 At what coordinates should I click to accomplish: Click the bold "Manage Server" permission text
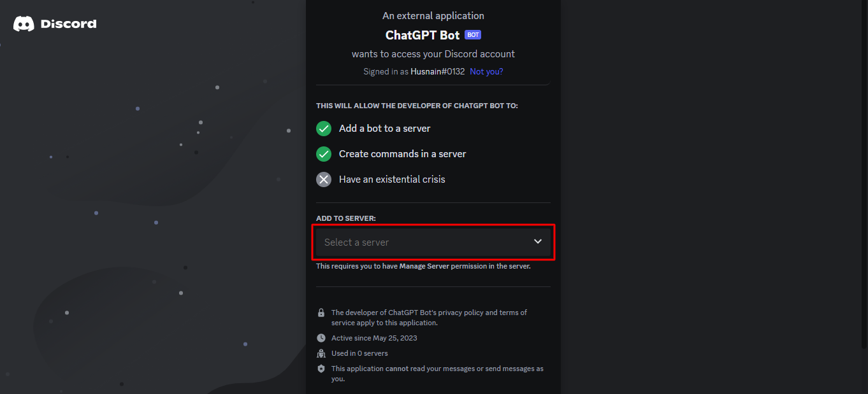424,267
